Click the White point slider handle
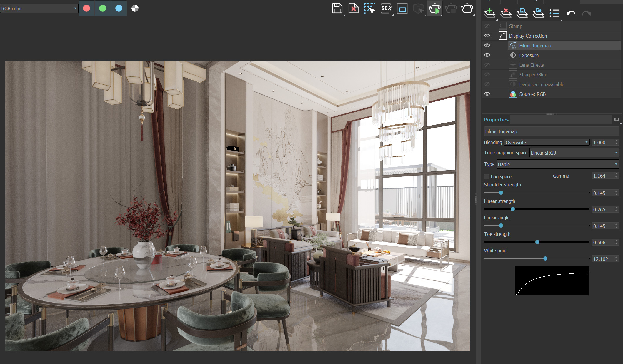Viewport: 623px width, 364px height. [545, 258]
